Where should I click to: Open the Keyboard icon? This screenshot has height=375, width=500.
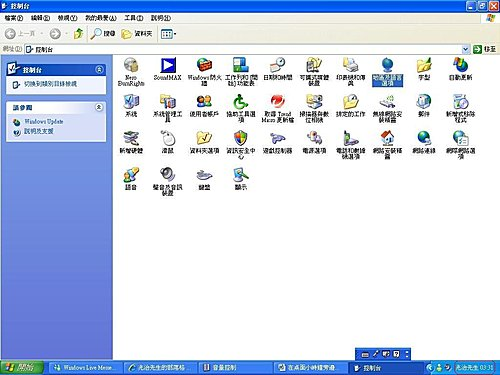pyautogui.click(x=204, y=179)
